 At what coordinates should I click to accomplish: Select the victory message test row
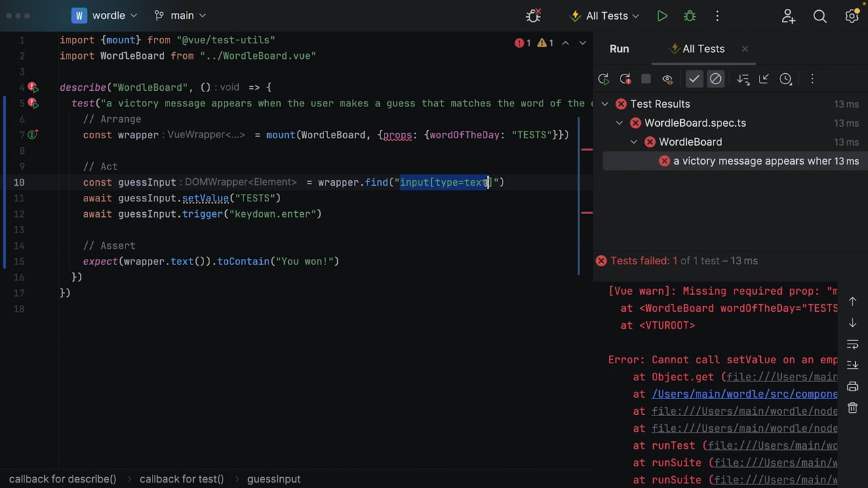click(x=734, y=161)
